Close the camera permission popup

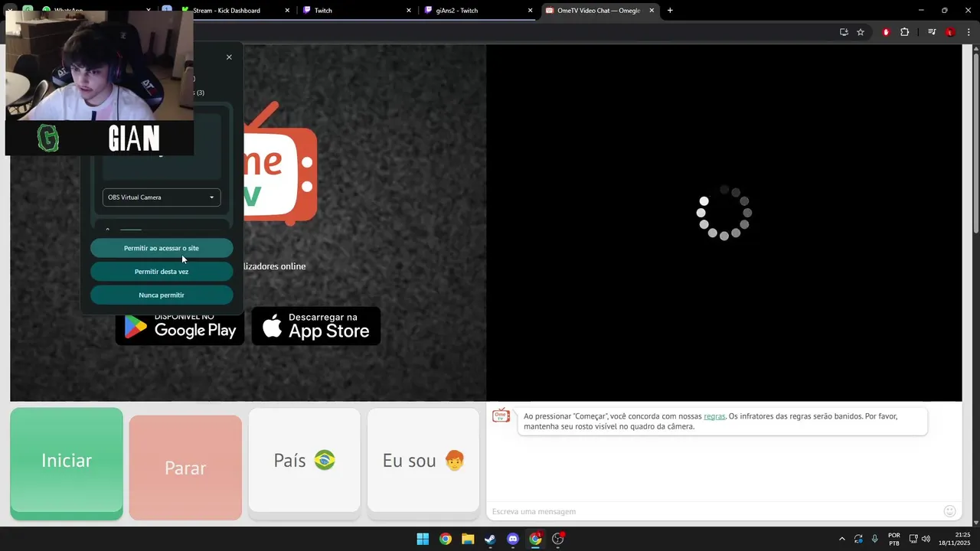click(x=229, y=57)
